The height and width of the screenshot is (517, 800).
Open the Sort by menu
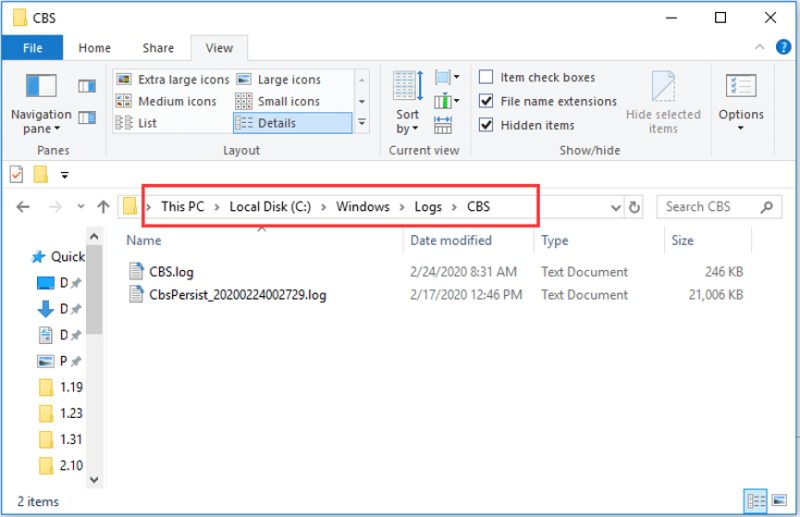407,104
